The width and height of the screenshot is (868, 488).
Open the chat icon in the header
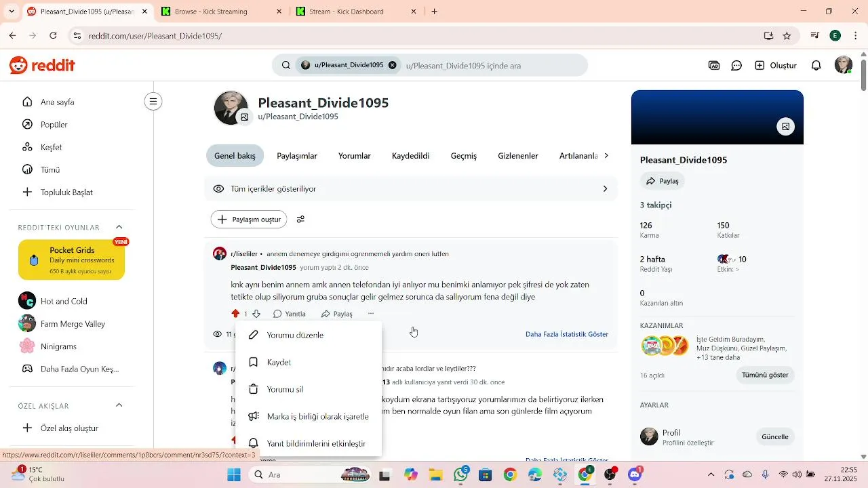pyautogui.click(x=736, y=66)
